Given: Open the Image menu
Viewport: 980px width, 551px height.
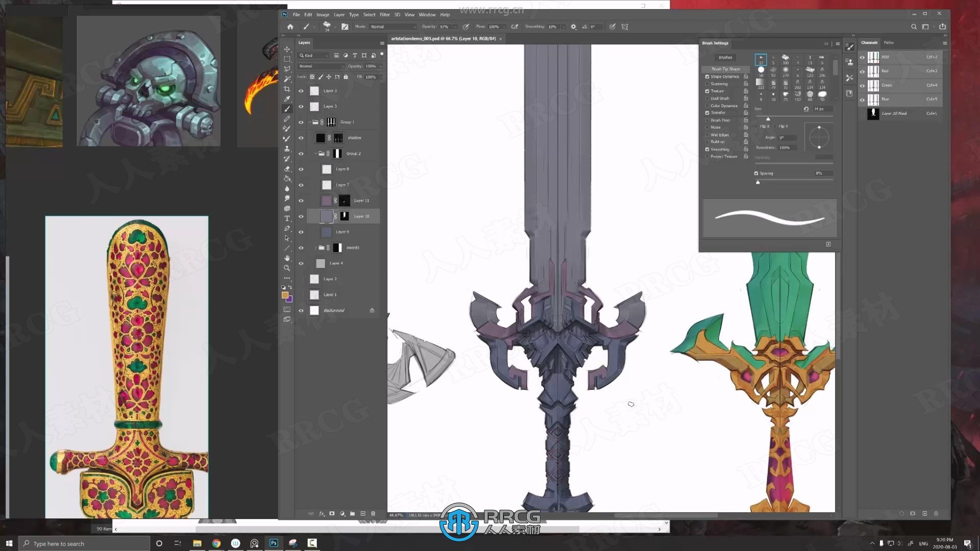Looking at the screenshot, I should [x=323, y=15].
